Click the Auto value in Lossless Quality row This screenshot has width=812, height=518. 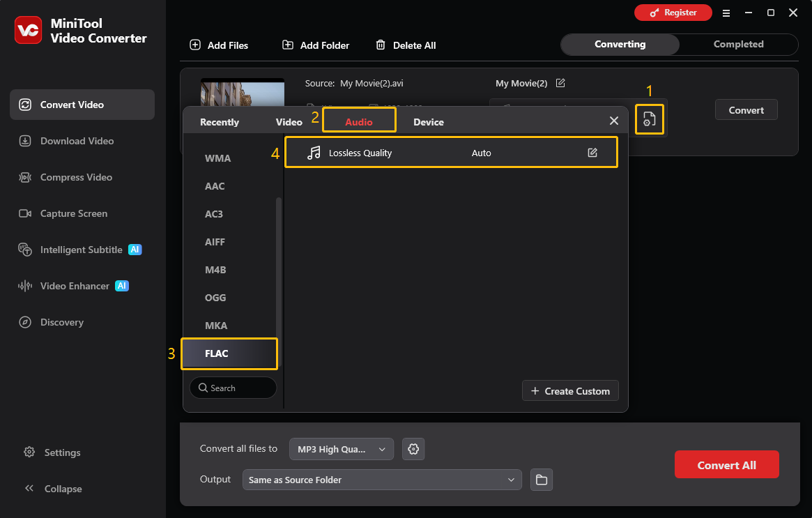[x=481, y=153]
